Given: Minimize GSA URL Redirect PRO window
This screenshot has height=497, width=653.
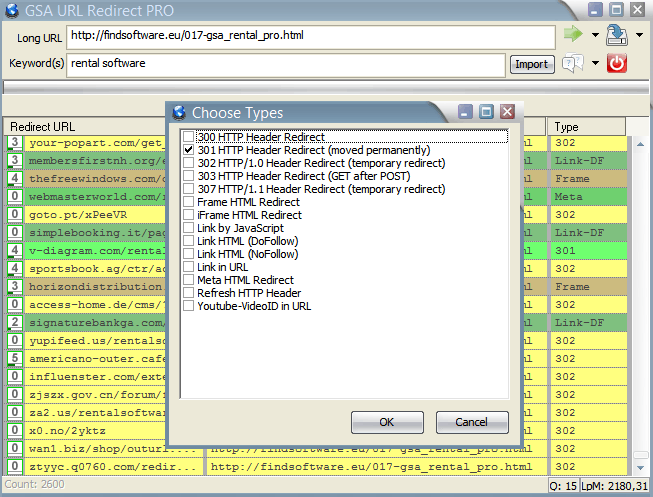Looking at the screenshot, I should tap(595, 9).
